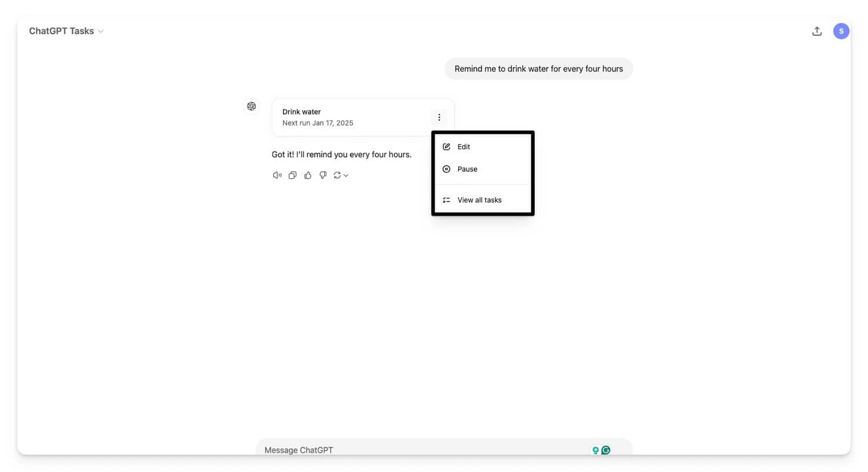Choose View all tasks in the menu

479,200
